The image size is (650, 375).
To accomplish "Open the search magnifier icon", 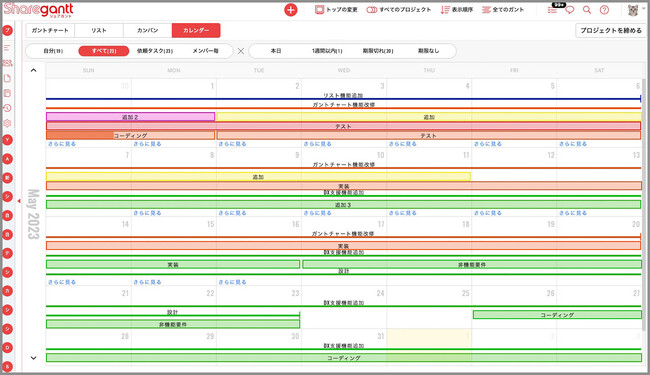I will [587, 10].
